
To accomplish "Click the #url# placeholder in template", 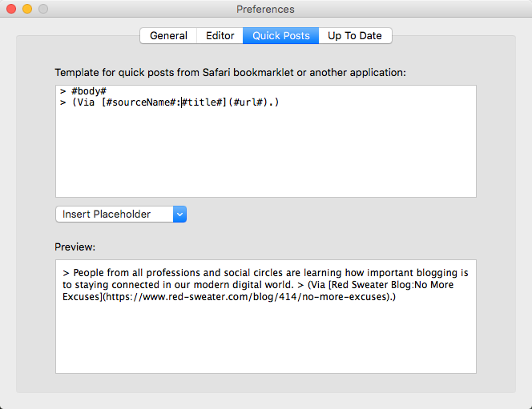I will pyautogui.click(x=249, y=103).
